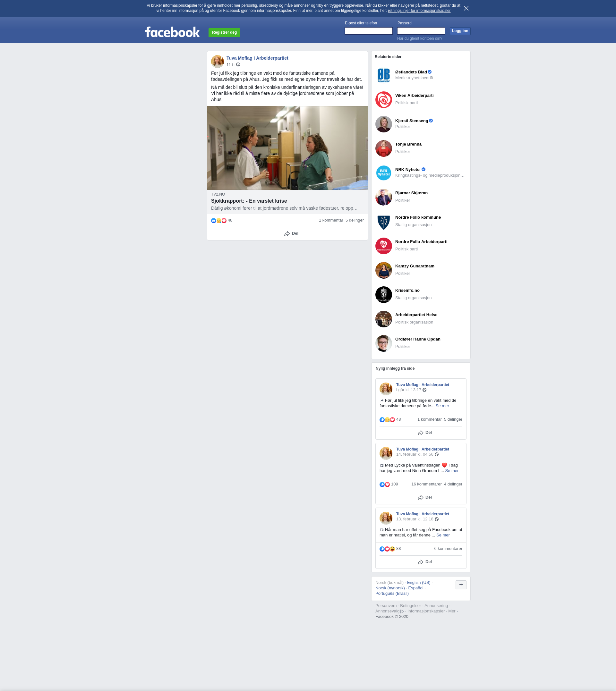Open 'Tuva Moflag i Arbeiderpartiet' main post author
The width and height of the screenshot is (616, 691).
257,58
